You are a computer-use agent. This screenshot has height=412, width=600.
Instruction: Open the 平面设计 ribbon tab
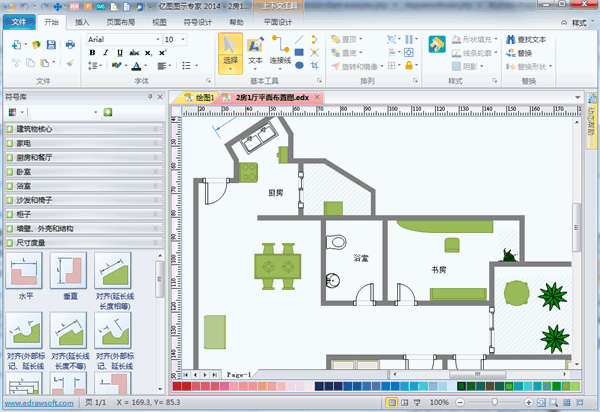[278, 22]
